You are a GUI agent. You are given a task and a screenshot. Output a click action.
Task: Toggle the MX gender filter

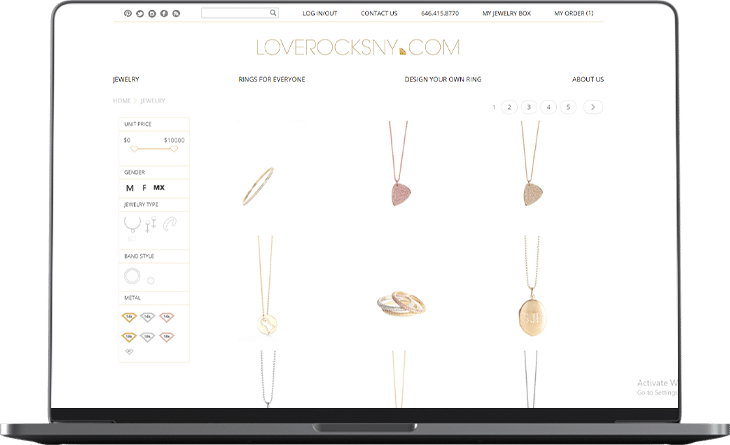pos(159,188)
